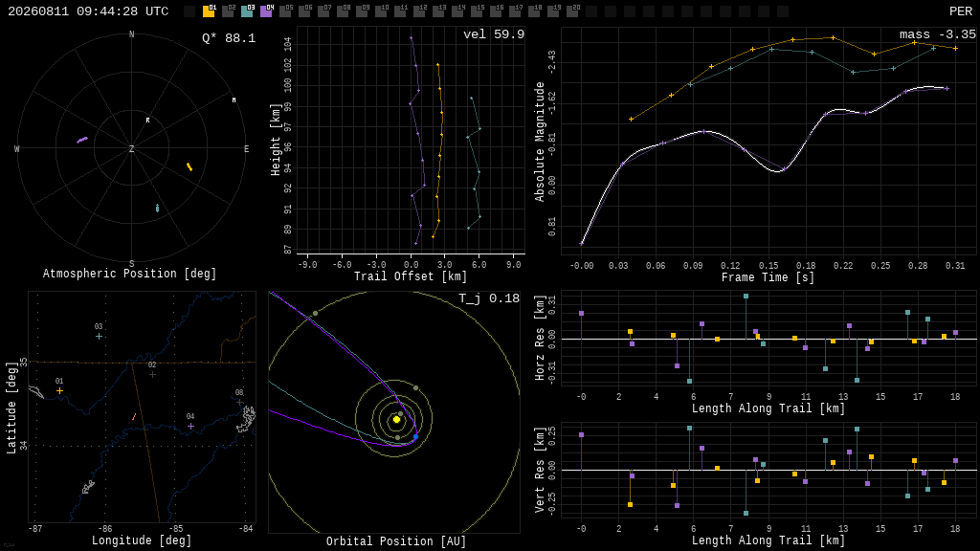The width and height of the screenshot is (980, 551).
Task: Click the first yellow point on light curve
Action: point(632,119)
